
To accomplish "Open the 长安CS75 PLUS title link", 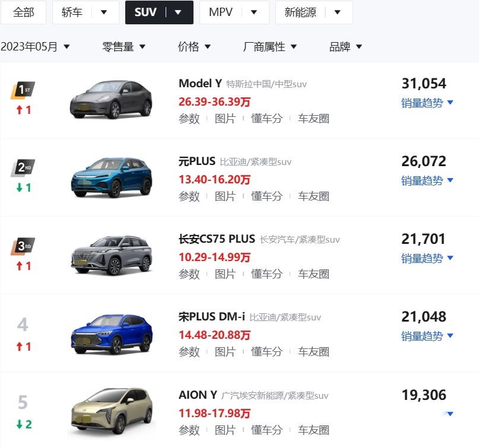I will [x=217, y=239].
